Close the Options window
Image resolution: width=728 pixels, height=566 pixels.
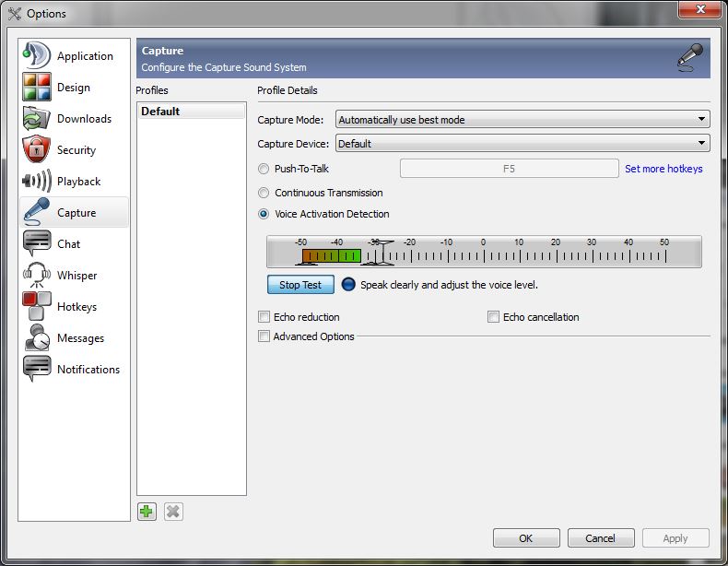coord(700,9)
